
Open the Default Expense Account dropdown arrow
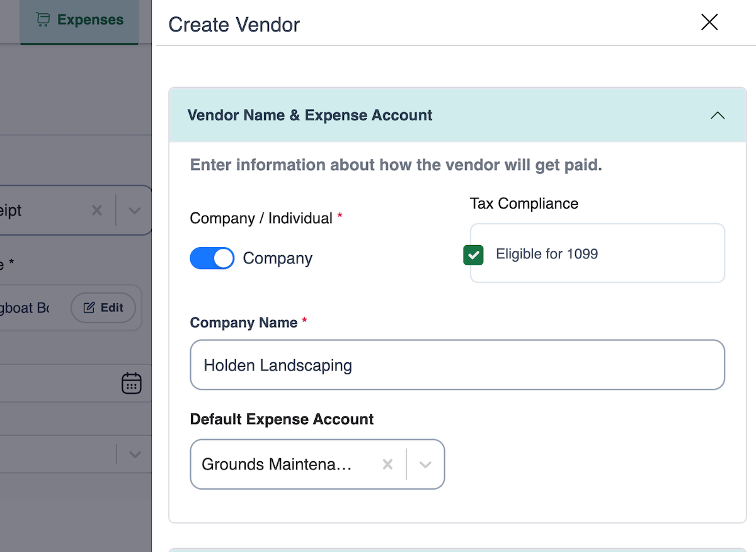[425, 464]
